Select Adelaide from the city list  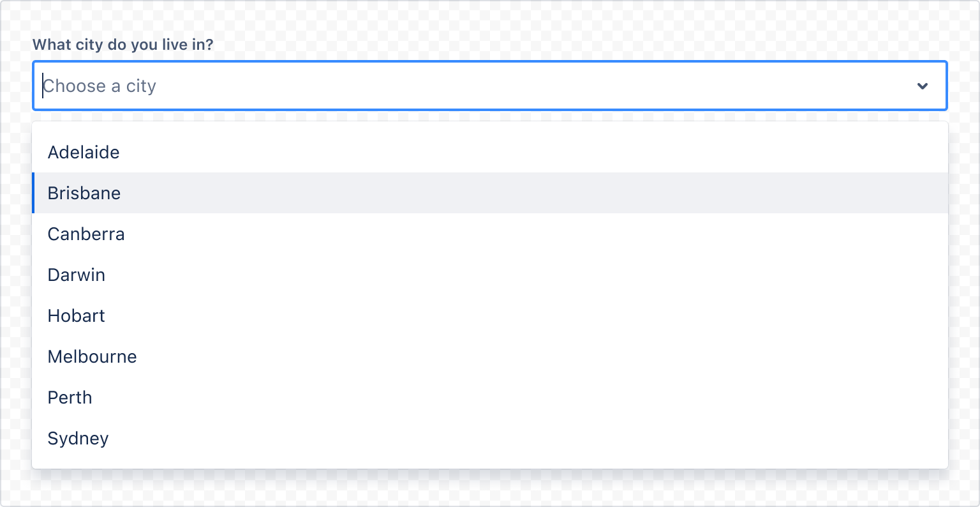tap(84, 152)
